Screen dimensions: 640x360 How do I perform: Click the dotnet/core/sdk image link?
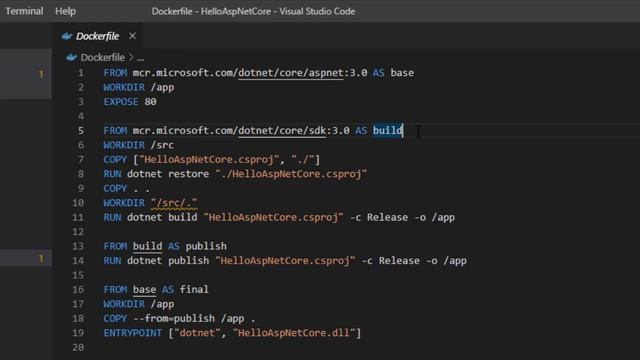[282, 131]
